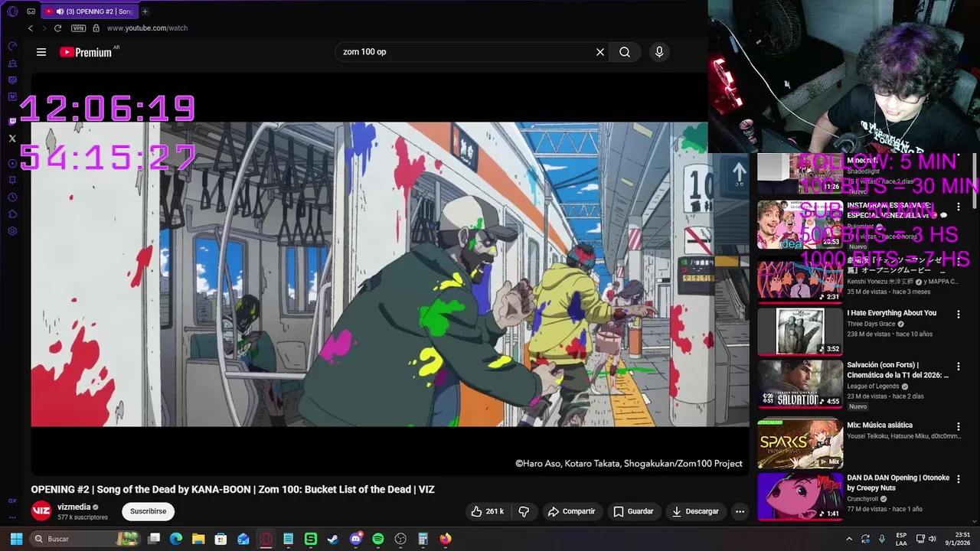Expand hidden system tray icons
This screenshot has height=551, width=980.
coord(848,539)
